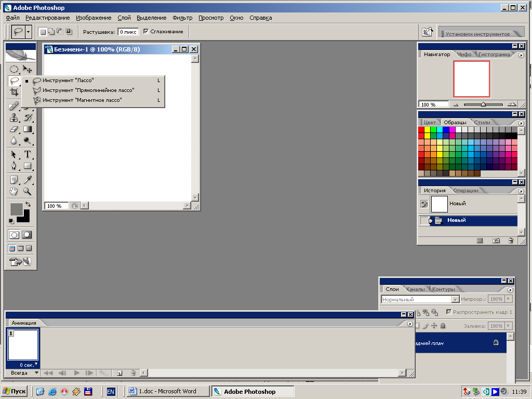Select Full Screen Mode with menu bar
The width and height of the screenshot is (532, 399).
21,248
